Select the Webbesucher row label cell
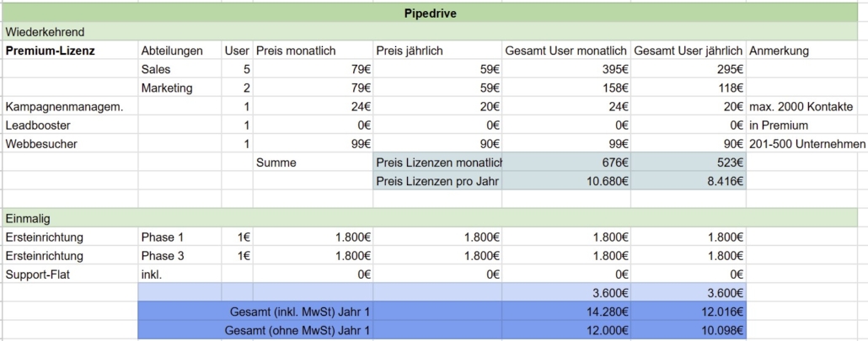 [41, 144]
